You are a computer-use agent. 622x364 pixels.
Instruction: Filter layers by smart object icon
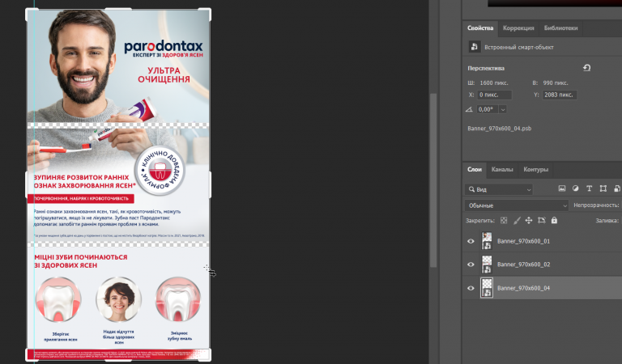pos(617,188)
